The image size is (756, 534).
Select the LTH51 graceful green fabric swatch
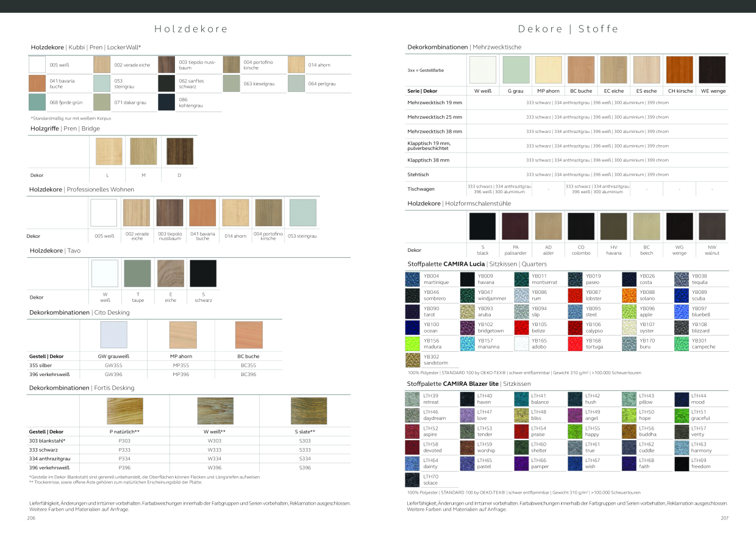[x=682, y=415]
